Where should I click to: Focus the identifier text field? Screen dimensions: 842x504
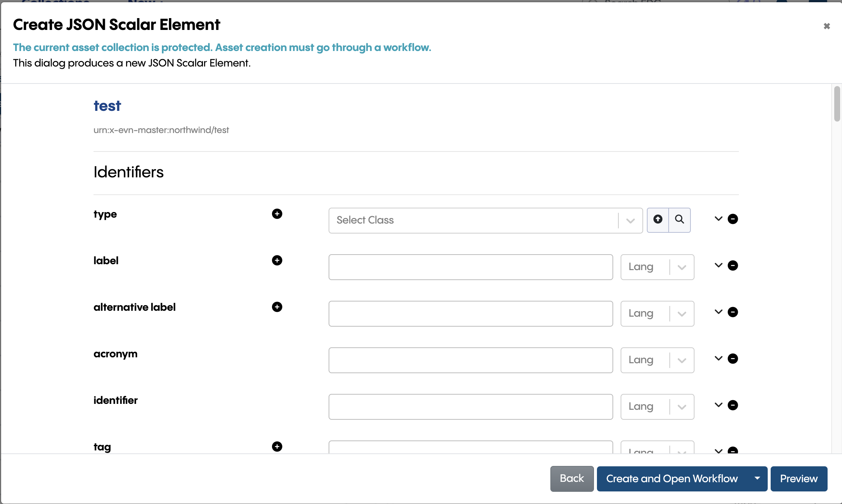(x=471, y=407)
